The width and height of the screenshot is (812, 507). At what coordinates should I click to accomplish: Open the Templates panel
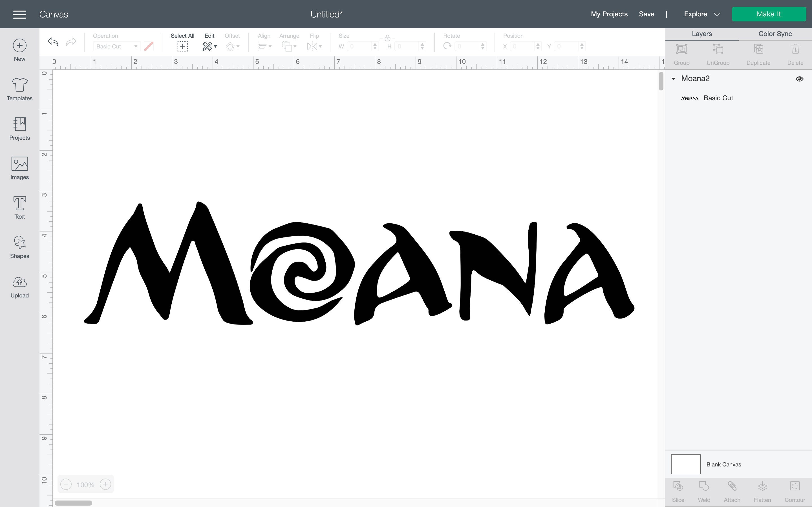[19, 89]
